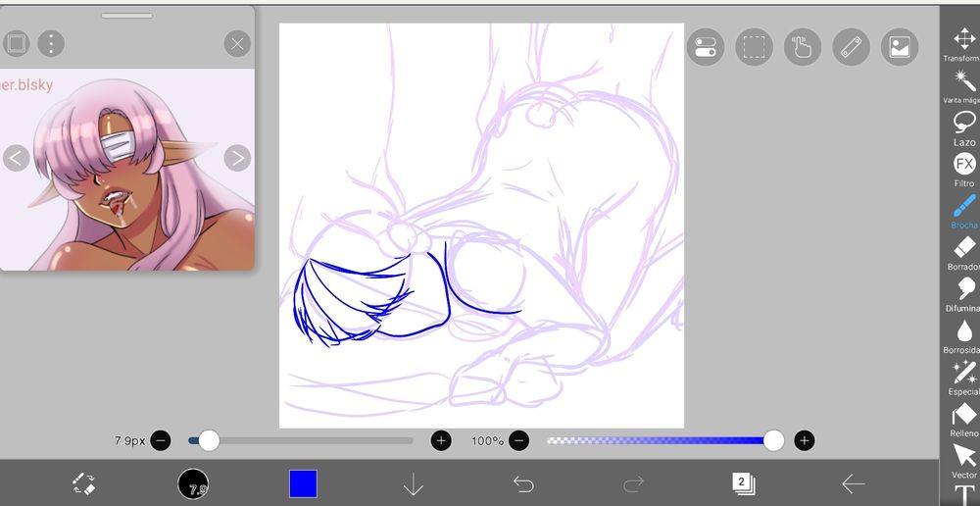Open the layers panel showing 2
The image size is (980, 506).
[x=743, y=483]
